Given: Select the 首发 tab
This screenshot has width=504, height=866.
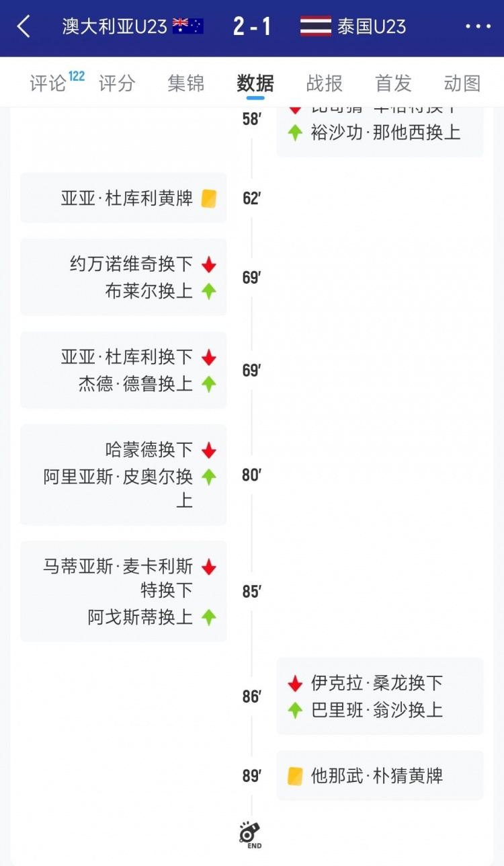Looking at the screenshot, I should tap(393, 83).
